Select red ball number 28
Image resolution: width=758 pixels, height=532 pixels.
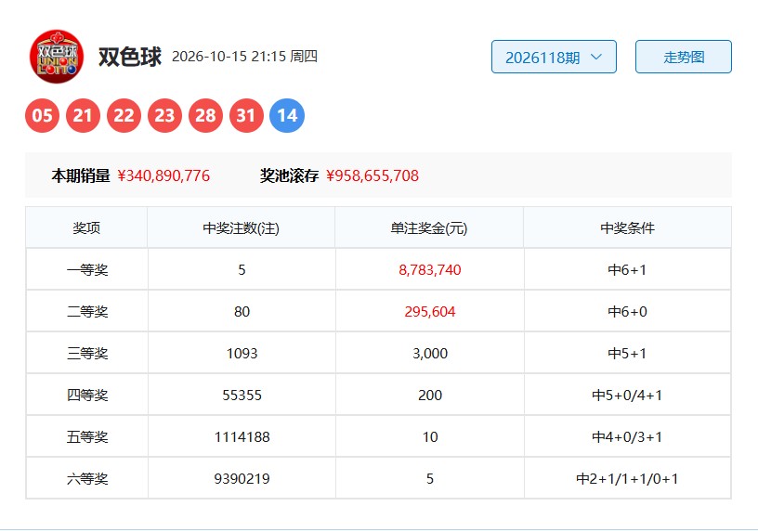pyautogui.click(x=205, y=115)
